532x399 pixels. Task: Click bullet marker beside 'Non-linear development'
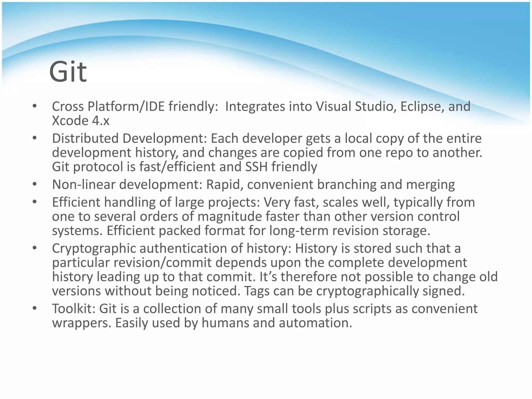pos(35,184)
